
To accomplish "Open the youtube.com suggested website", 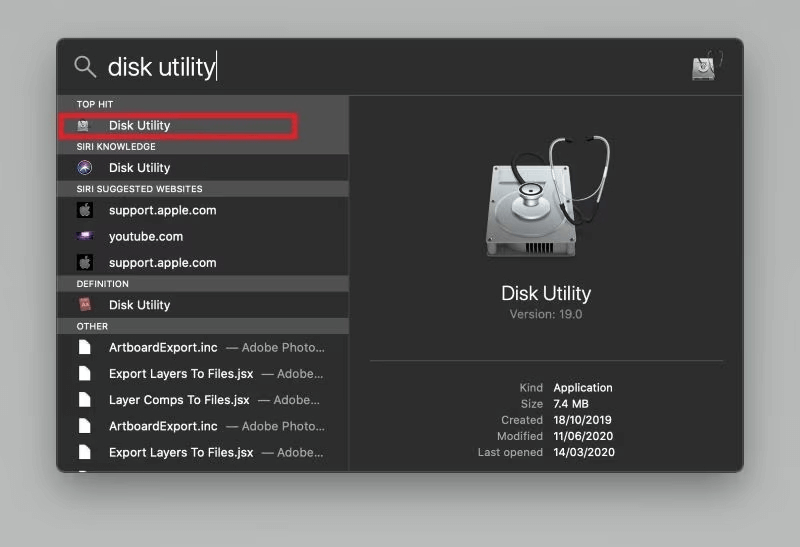I will point(146,237).
